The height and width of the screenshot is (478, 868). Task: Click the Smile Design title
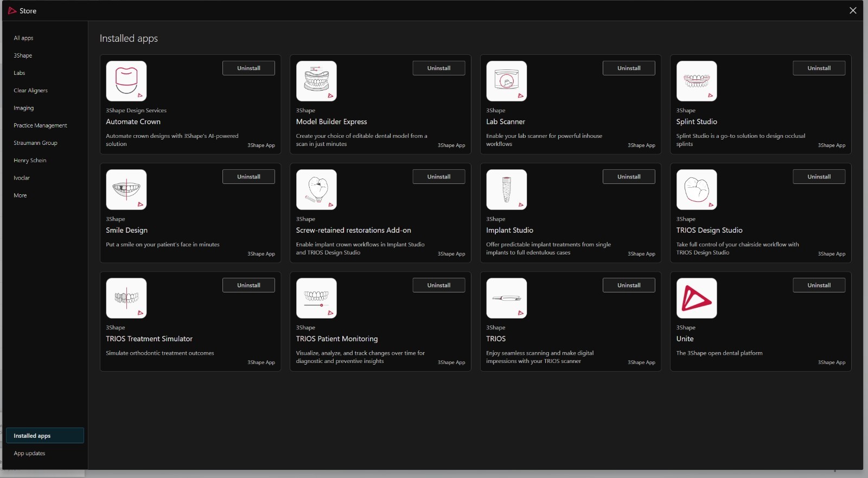(x=127, y=230)
